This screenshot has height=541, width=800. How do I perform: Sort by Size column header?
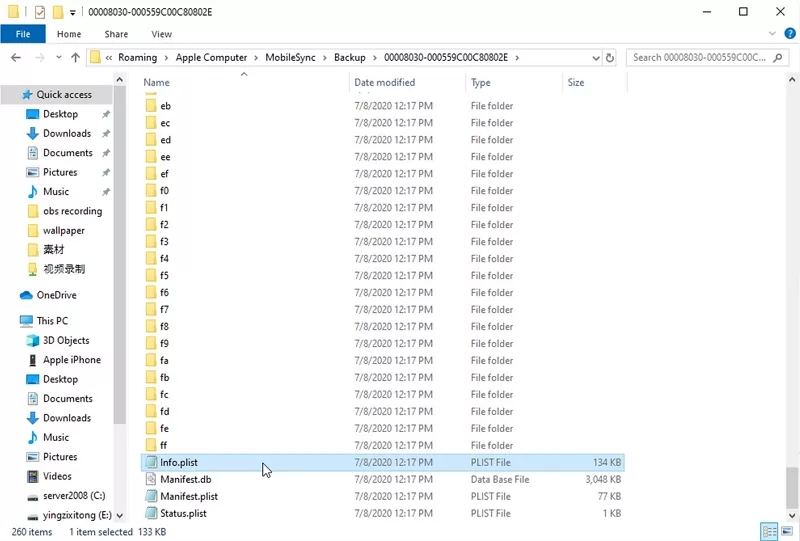pos(595,83)
